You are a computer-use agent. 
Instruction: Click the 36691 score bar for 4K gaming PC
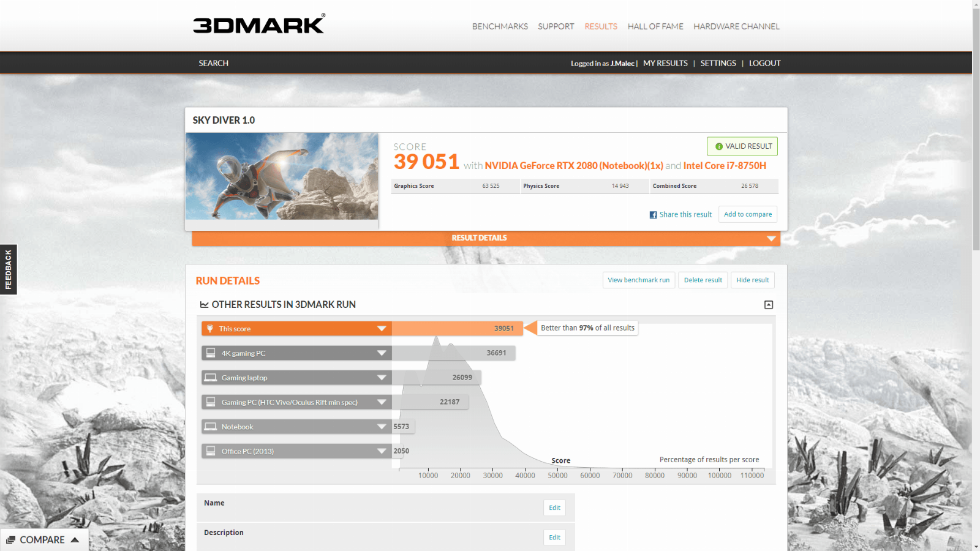[453, 353]
